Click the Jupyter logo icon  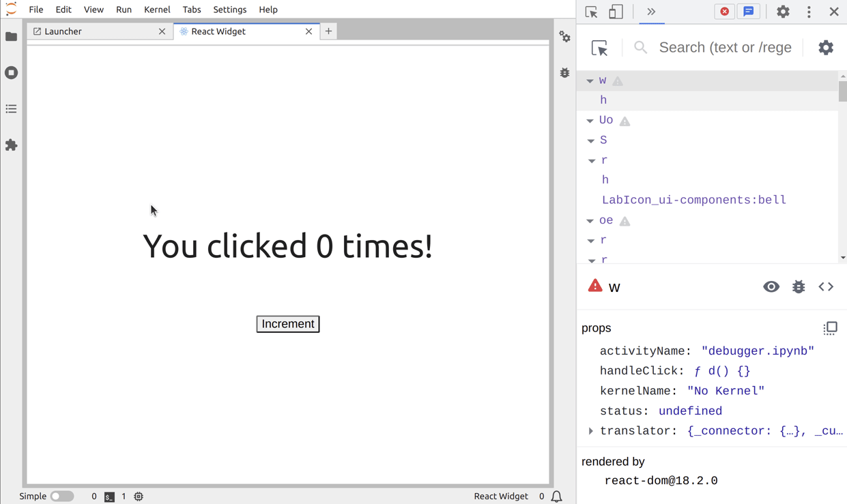point(11,9)
